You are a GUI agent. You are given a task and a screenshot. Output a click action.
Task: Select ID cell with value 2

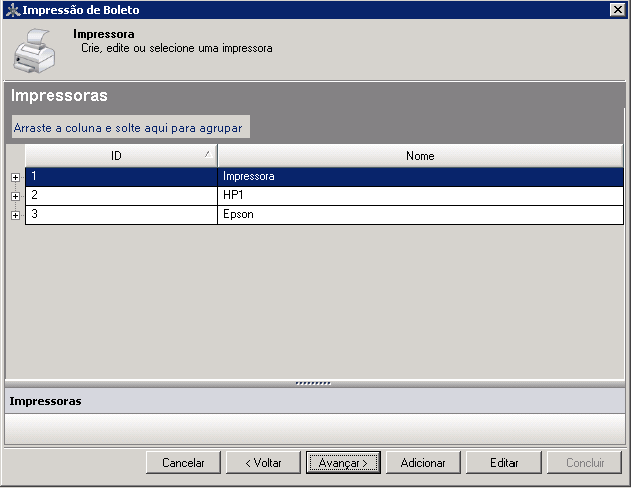121,196
